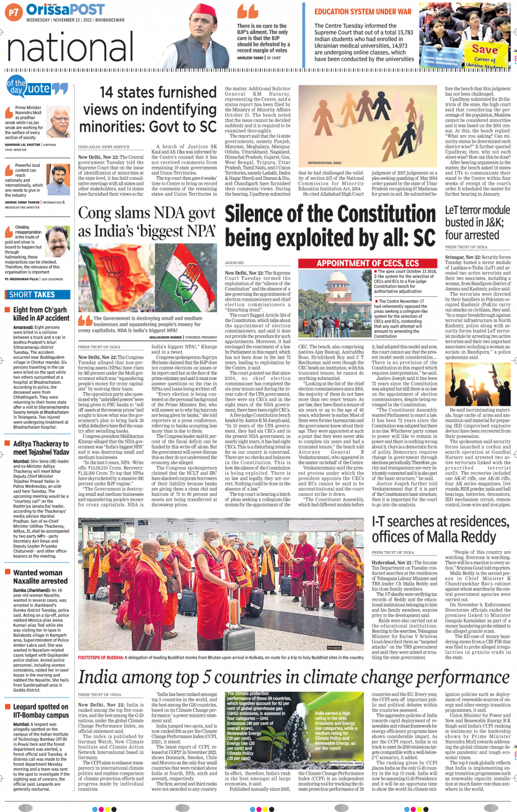This screenshot has width=517, height=812.
Task: Click the orange P7 page badge
Action: point(13,12)
